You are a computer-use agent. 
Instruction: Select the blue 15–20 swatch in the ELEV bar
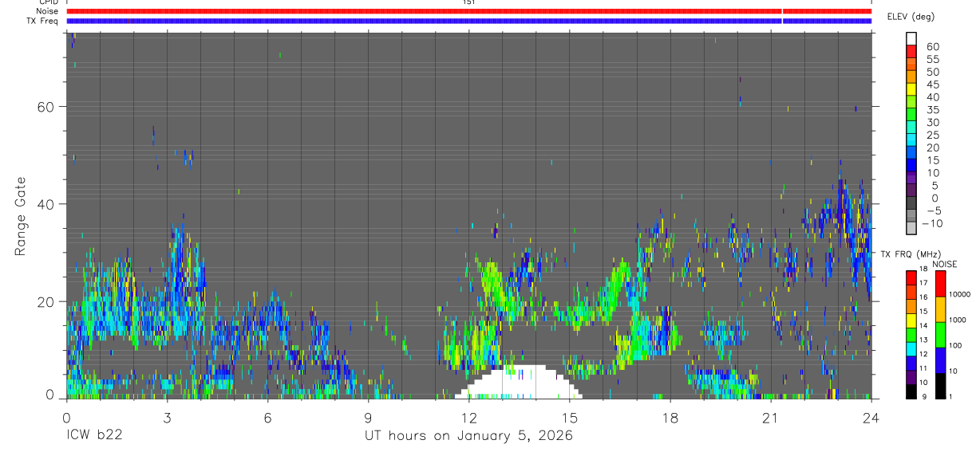[x=911, y=154]
